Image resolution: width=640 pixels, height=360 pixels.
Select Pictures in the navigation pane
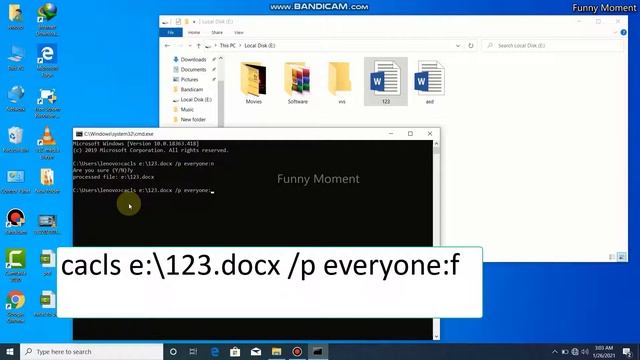pyautogui.click(x=189, y=80)
